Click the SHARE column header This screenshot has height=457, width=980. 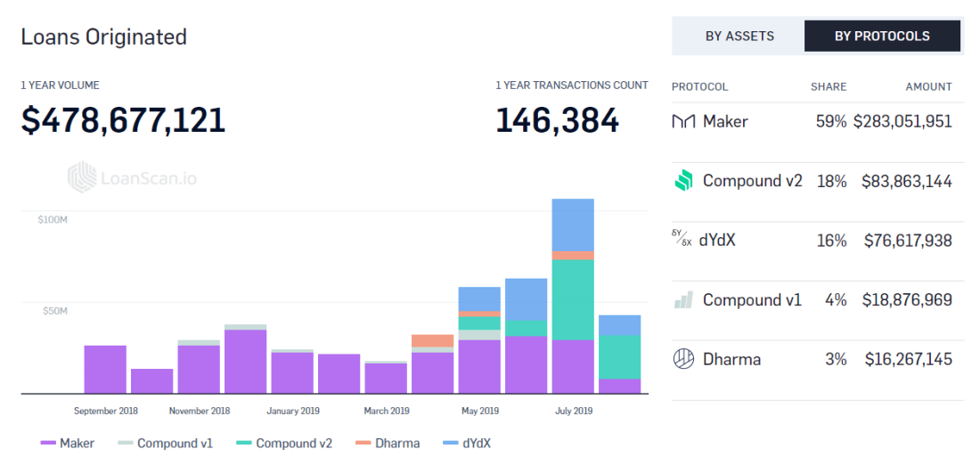click(829, 87)
